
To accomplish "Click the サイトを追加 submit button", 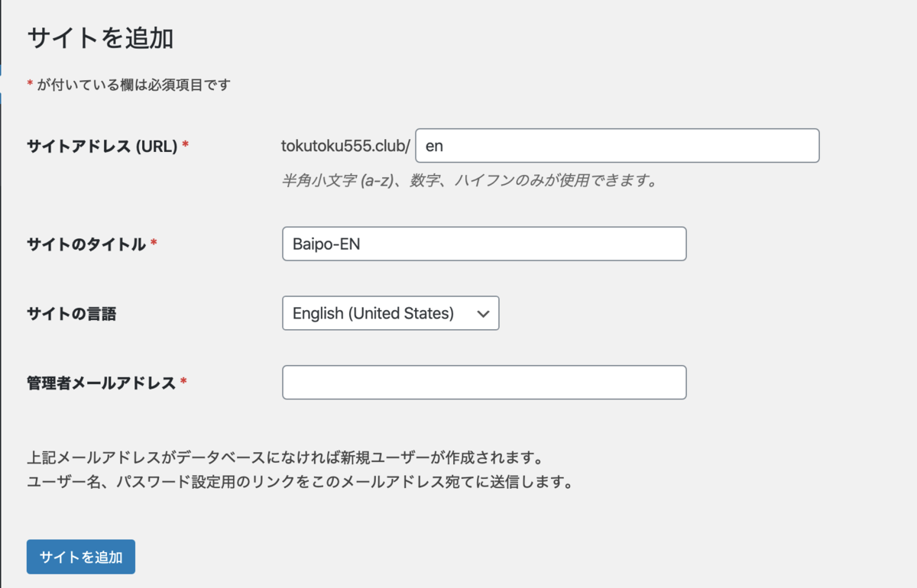I will pyautogui.click(x=81, y=557).
